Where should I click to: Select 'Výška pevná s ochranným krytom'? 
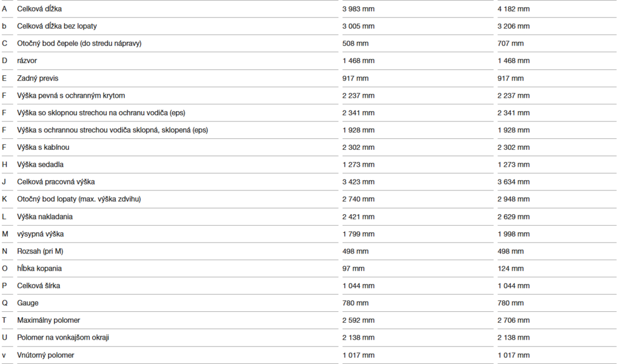71,95
